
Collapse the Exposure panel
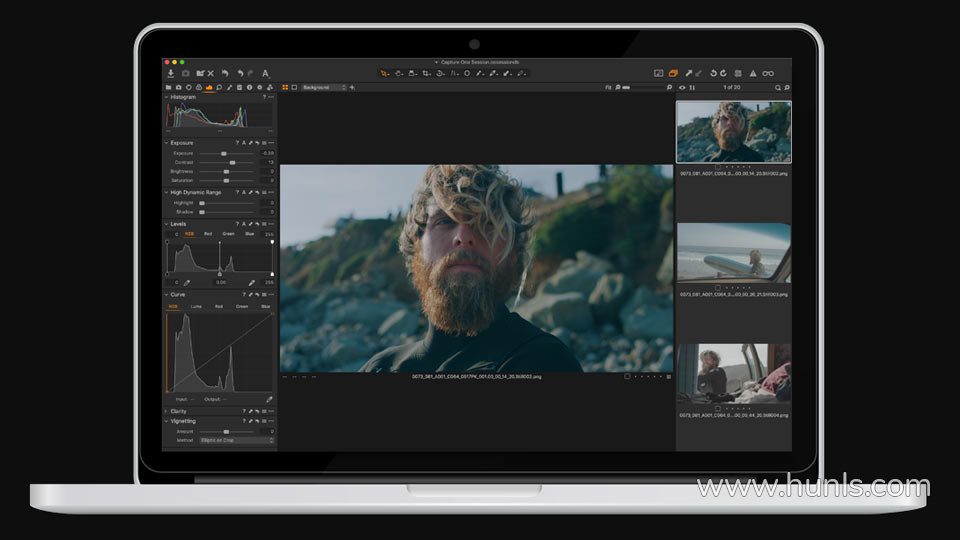click(x=166, y=143)
